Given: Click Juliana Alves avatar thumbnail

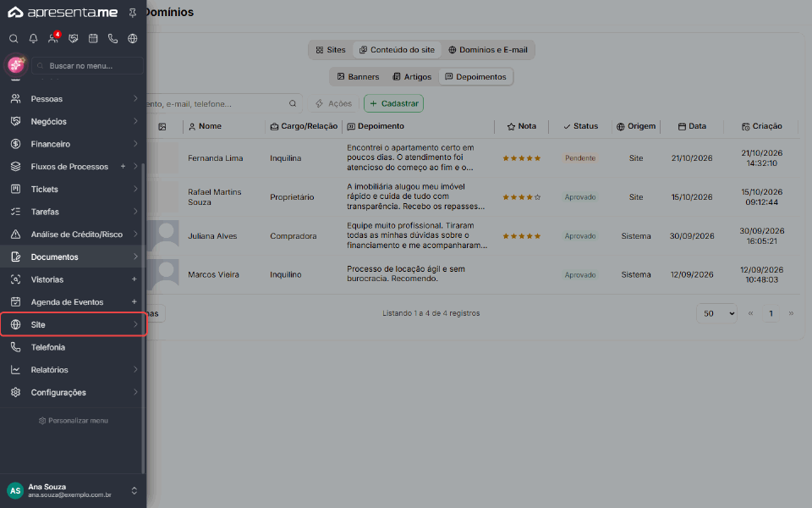Looking at the screenshot, I should point(163,236).
